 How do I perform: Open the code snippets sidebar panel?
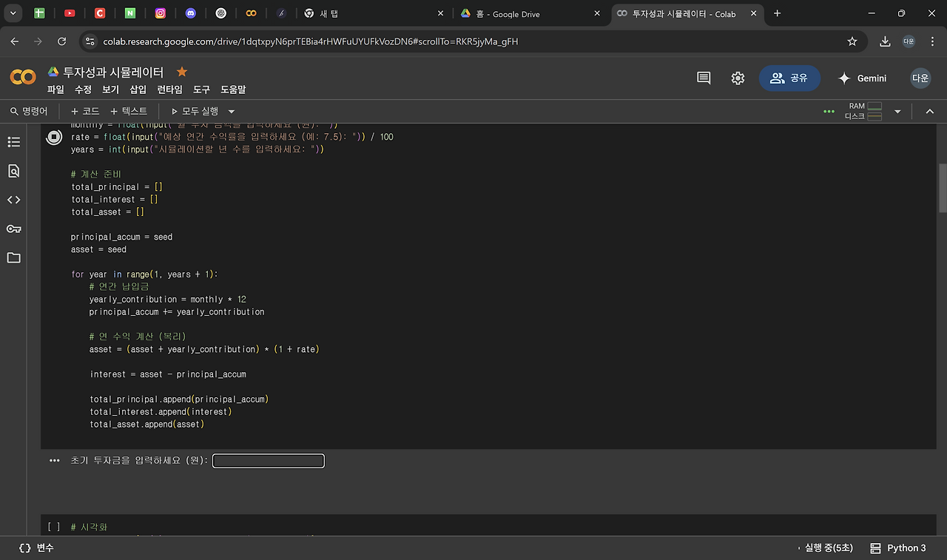point(13,200)
